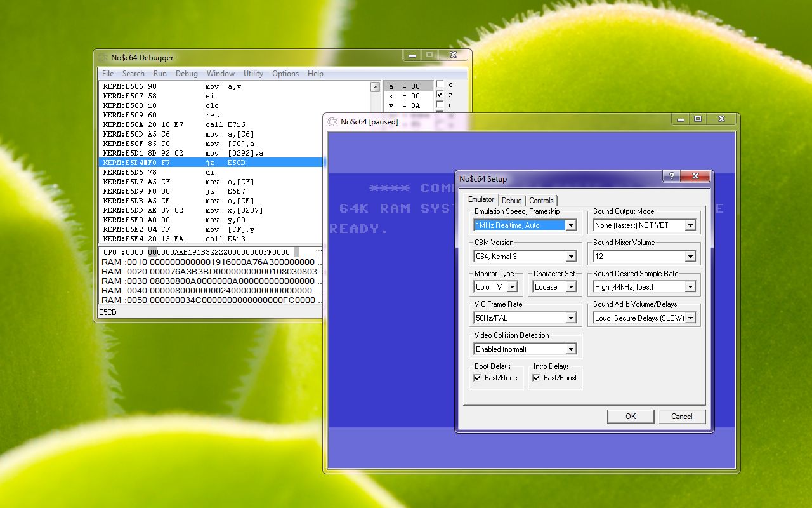
Task: Open the File menu in Debugger
Action: coord(108,74)
